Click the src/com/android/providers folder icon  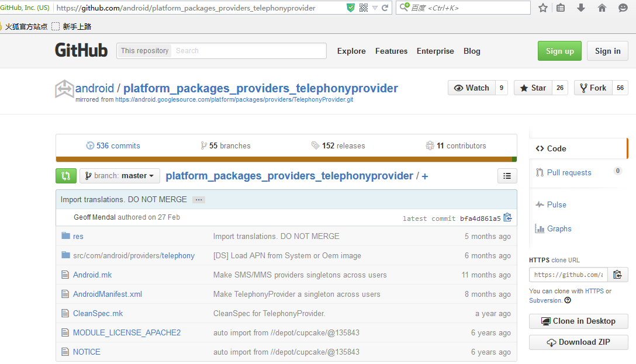click(65, 255)
